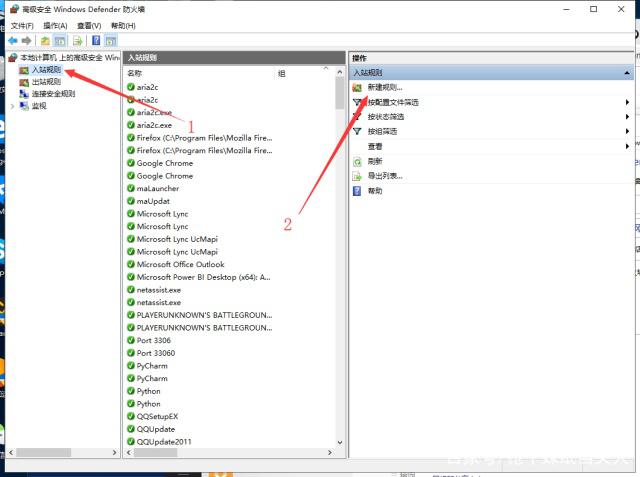Click 刷新 in the Actions pane
The width and height of the screenshot is (640, 477).
coord(374,161)
